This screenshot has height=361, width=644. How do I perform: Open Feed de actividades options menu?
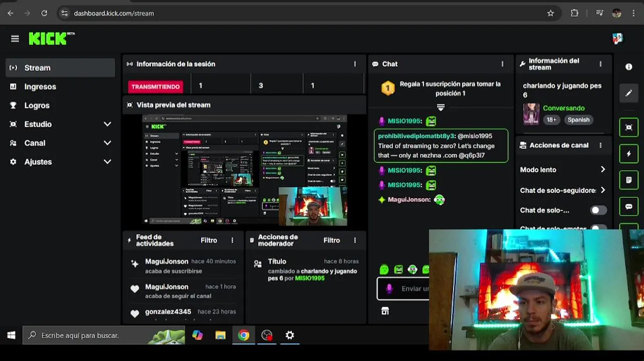232,241
